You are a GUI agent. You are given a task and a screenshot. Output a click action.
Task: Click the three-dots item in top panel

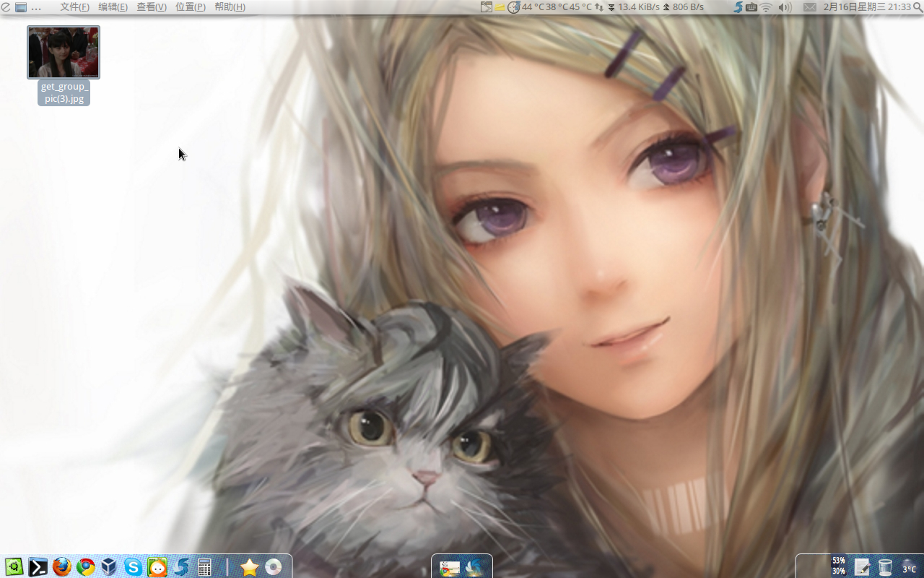[36, 8]
